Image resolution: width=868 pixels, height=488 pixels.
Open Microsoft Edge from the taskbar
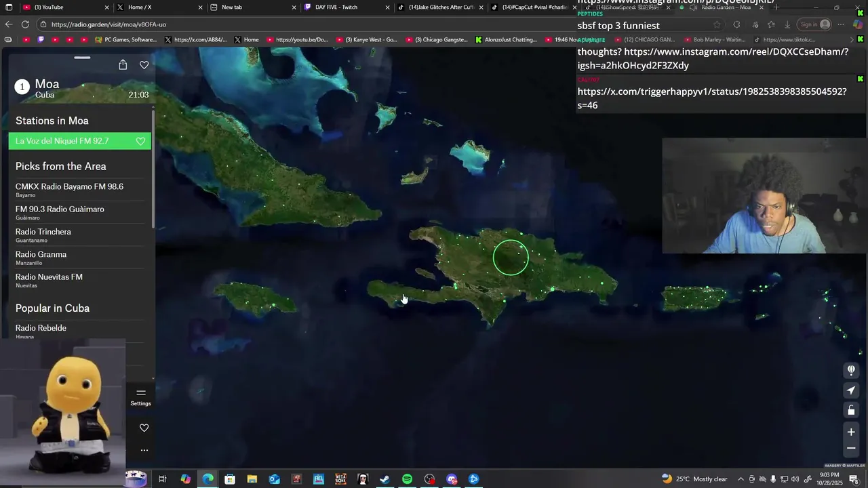pyautogui.click(x=208, y=479)
